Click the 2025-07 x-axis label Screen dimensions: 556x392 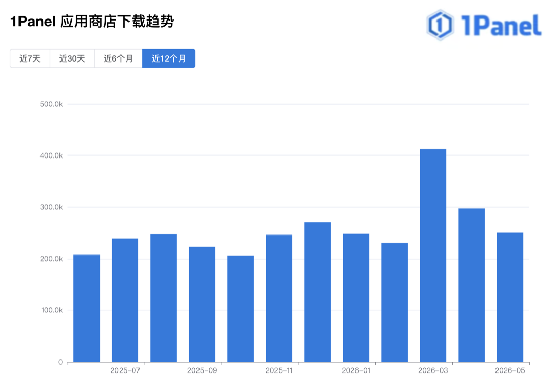tap(125, 370)
